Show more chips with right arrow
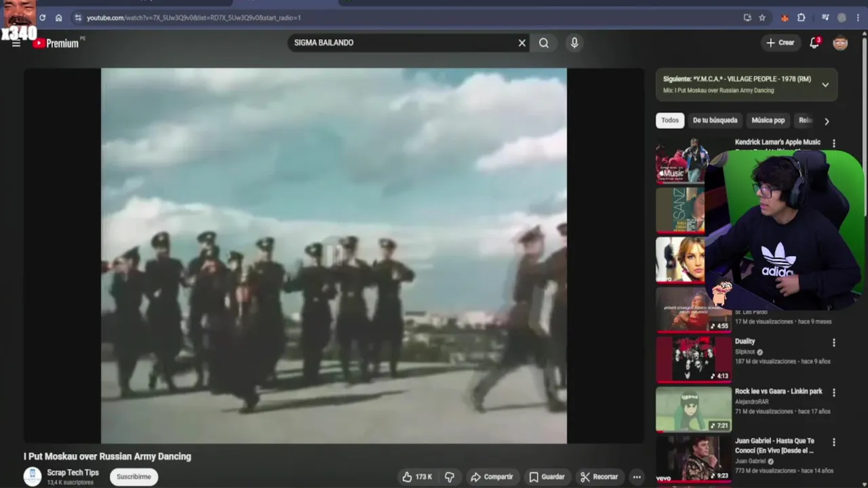The image size is (868, 488). coord(827,121)
